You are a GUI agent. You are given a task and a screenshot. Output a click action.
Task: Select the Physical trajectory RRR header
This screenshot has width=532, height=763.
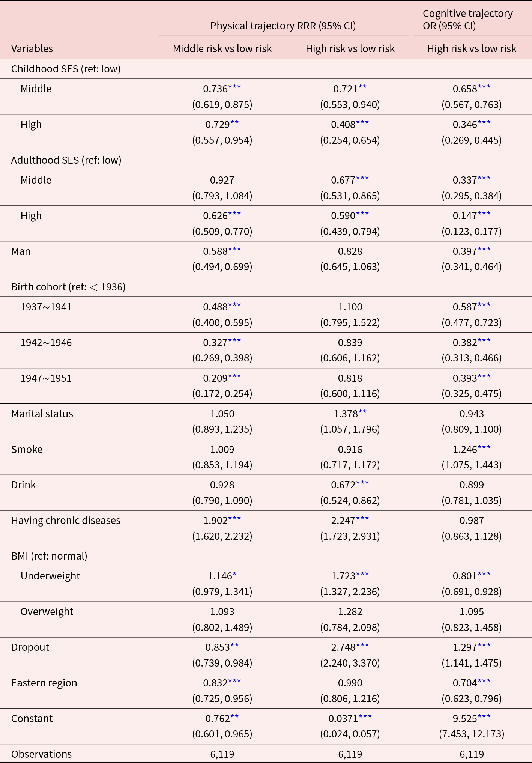click(x=283, y=26)
